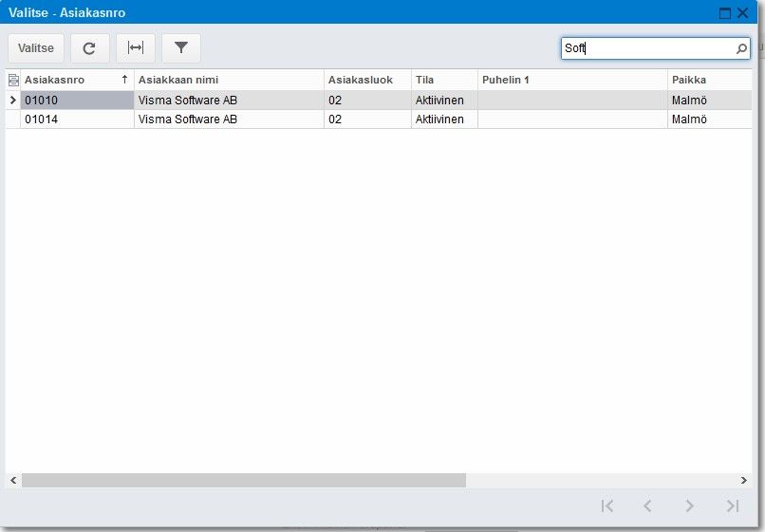Click the Valitse button
765x532 pixels.
click(36, 48)
